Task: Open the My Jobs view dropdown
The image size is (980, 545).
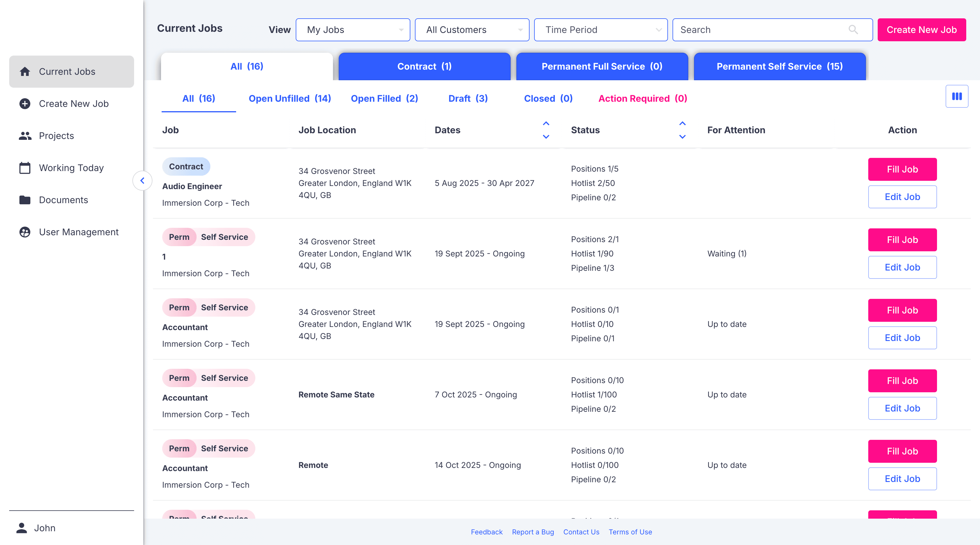Action: (x=353, y=30)
